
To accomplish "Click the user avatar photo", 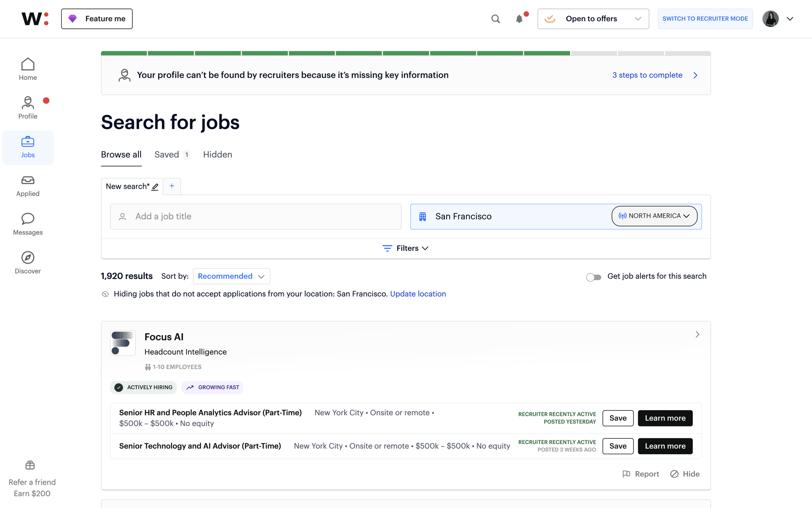I will [771, 19].
